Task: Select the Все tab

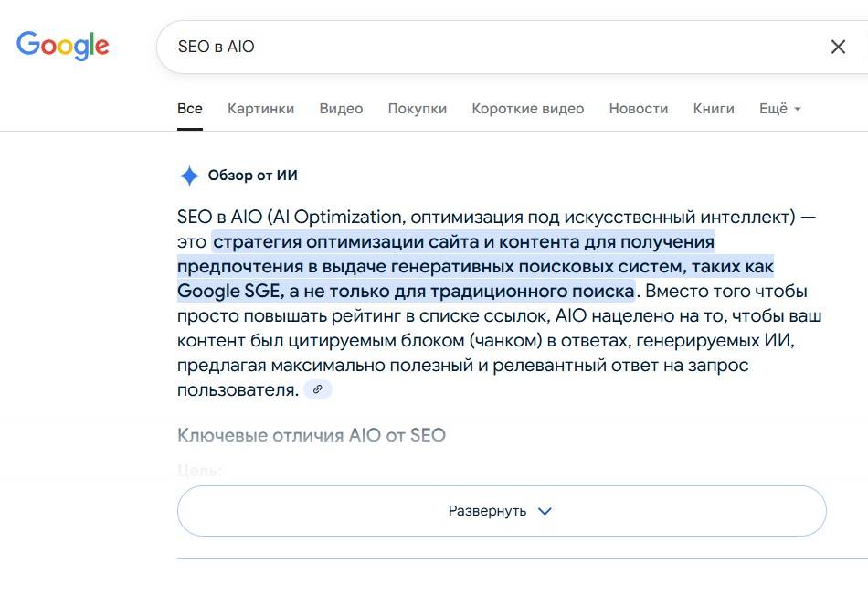Action: click(x=190, y=109)
